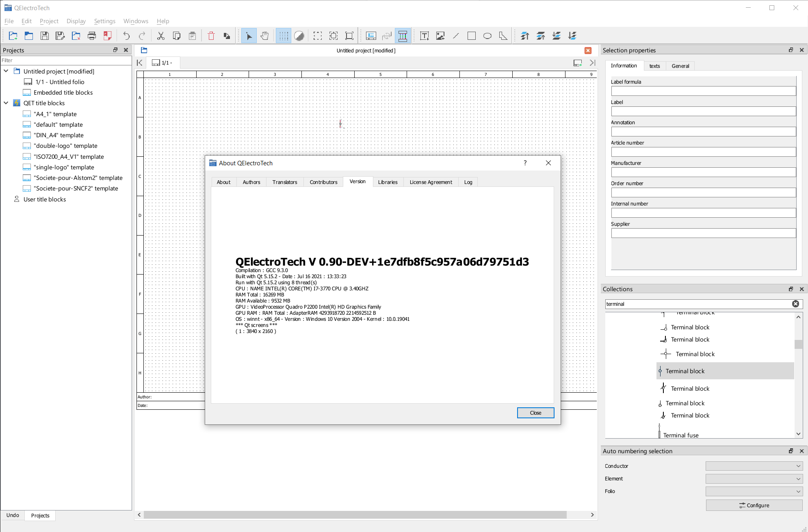Click the Export to PDF icon

pyautogui.click(x=107, y=36)
